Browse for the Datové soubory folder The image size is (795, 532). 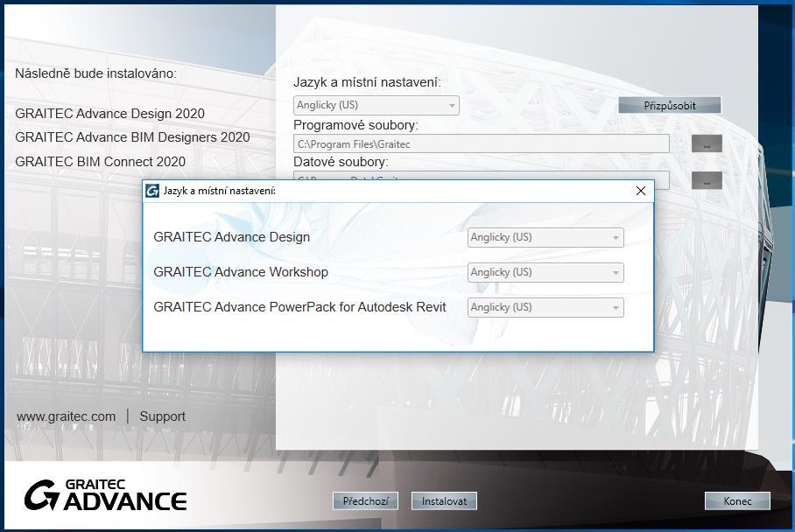pyautogui.click(x=707, y=180)
